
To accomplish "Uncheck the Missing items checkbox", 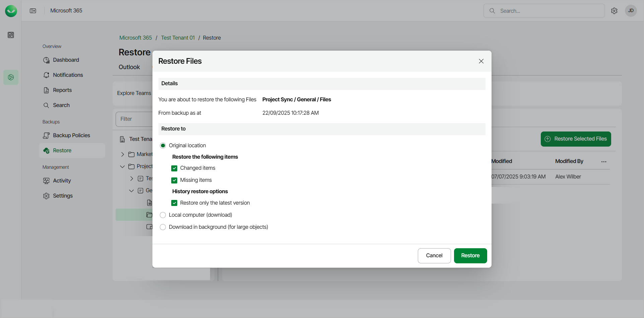I will pyautogui.click(x=174, y=180).
